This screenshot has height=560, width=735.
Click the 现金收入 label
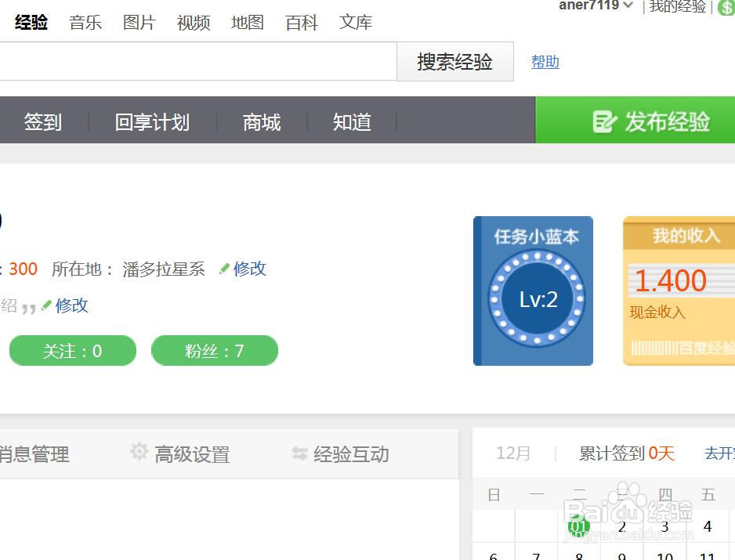(x=657, y=312)
